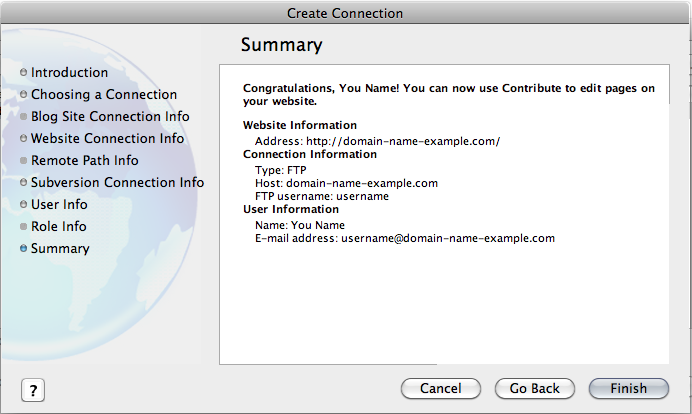Click the Finish button

628,388
